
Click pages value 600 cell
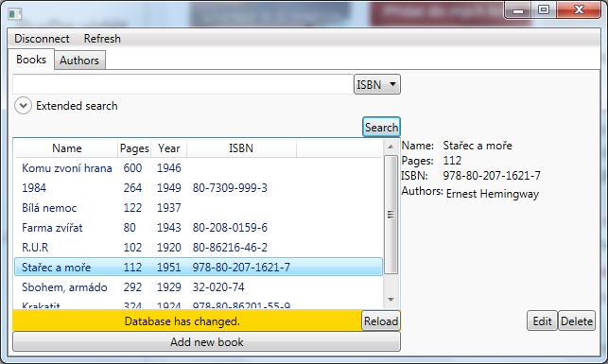point(132,168)
